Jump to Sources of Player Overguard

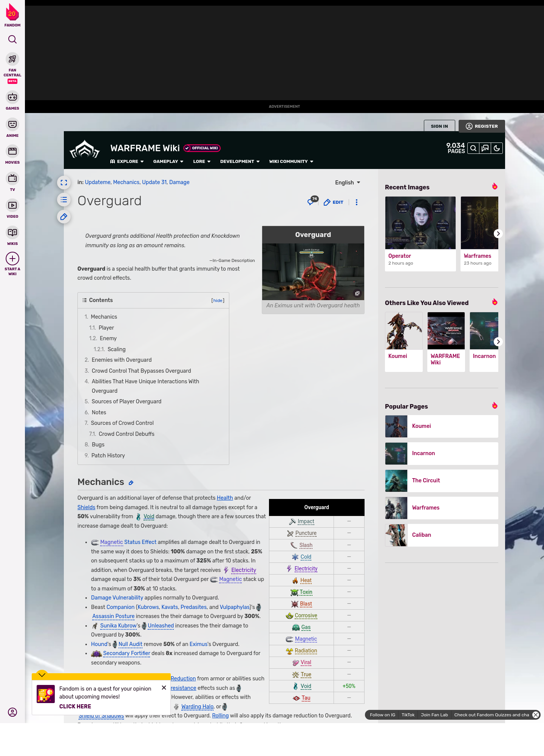126,401
